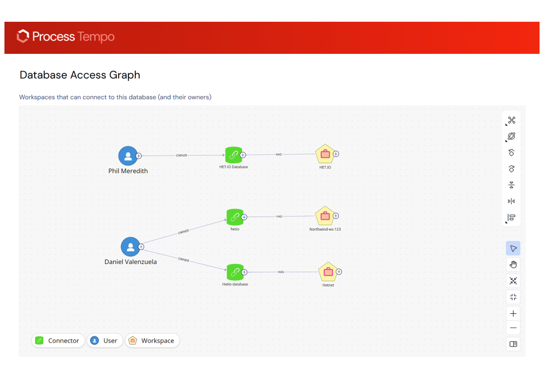Click HAS edge label to Northwind-ws-123
The width and height of the screenshot is (544, 392).
[279, 217]
